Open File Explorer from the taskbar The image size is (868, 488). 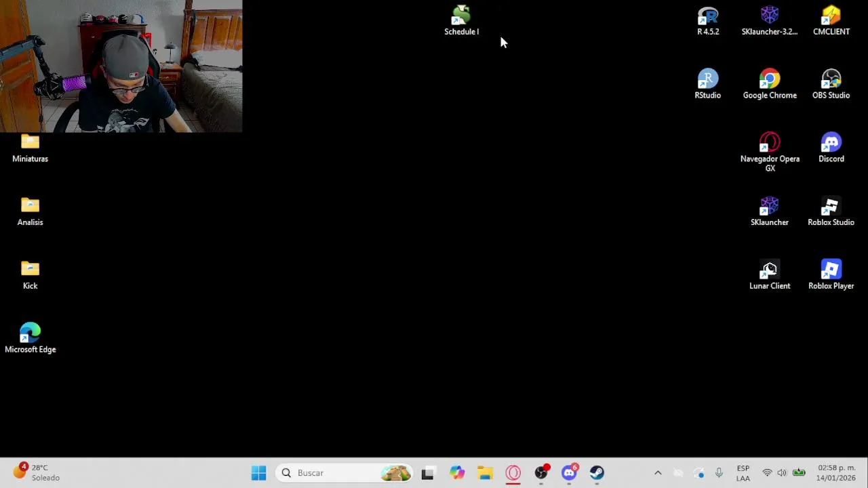485,473
